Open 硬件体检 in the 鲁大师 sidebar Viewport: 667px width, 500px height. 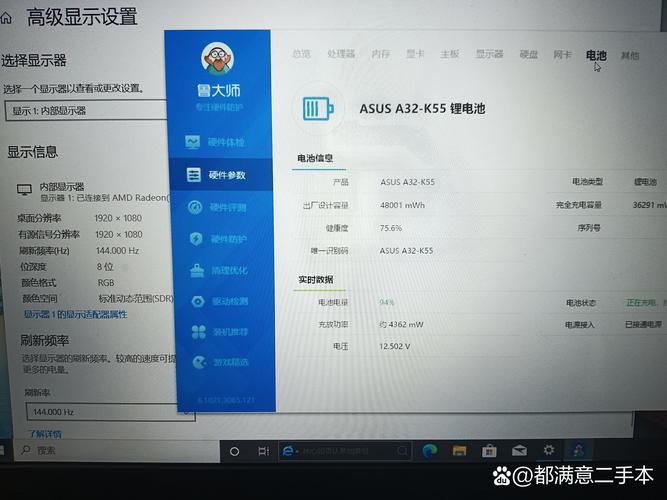216,142
